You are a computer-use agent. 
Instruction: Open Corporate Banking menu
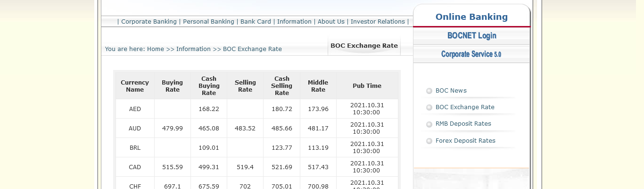(x=149, y=22)
